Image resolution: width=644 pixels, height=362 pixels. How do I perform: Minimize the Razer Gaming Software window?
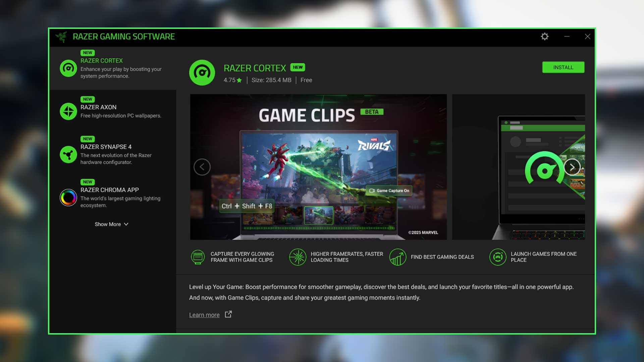point(567,37)
